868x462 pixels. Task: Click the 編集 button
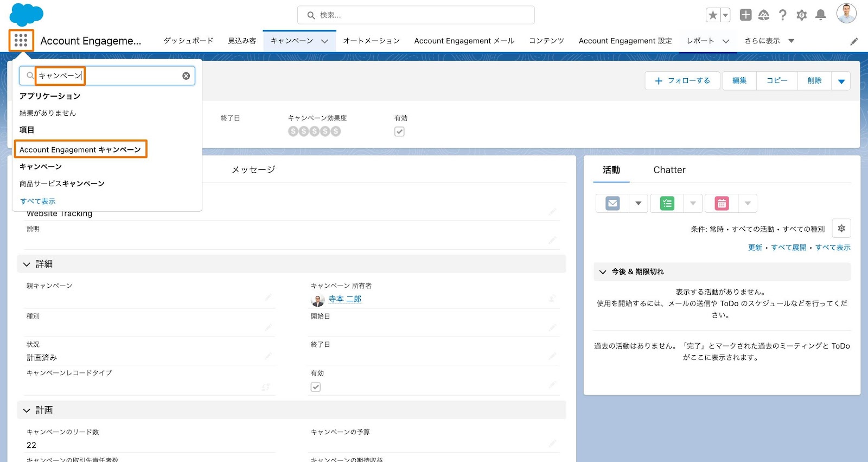click(739, 81)
